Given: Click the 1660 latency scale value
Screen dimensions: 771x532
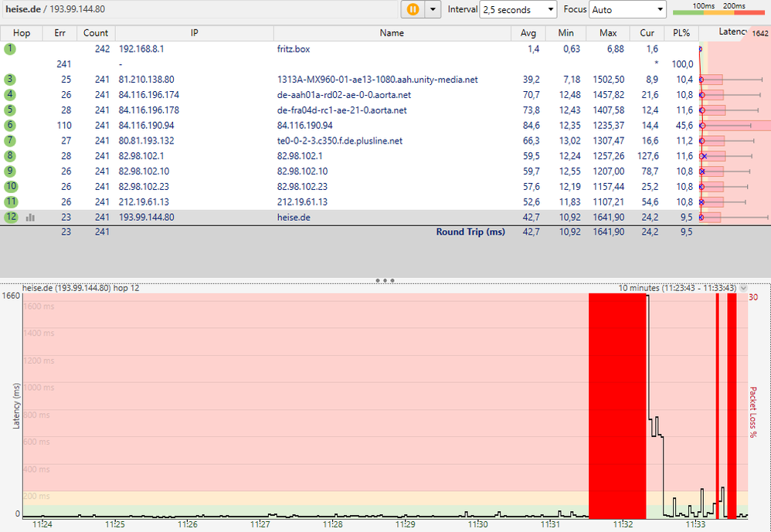Looking at the screenshot, I should pyautogui.click(x=11, y=296).
